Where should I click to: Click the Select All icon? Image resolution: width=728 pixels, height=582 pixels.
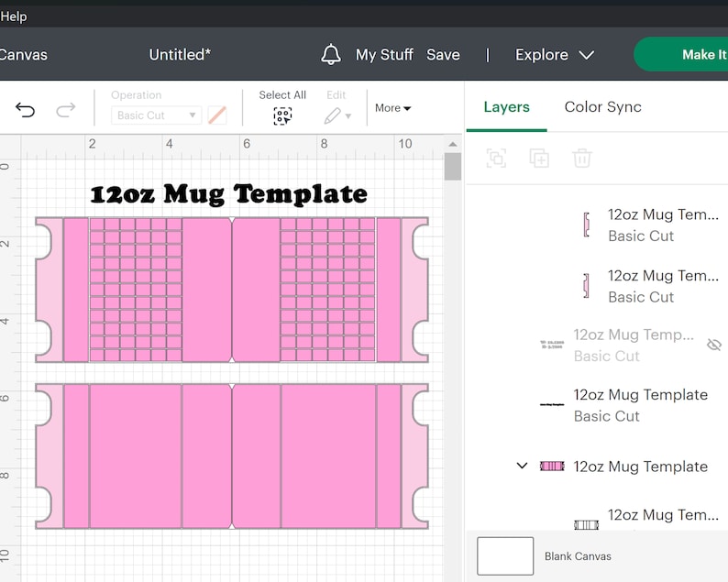(x=282, y=116)
